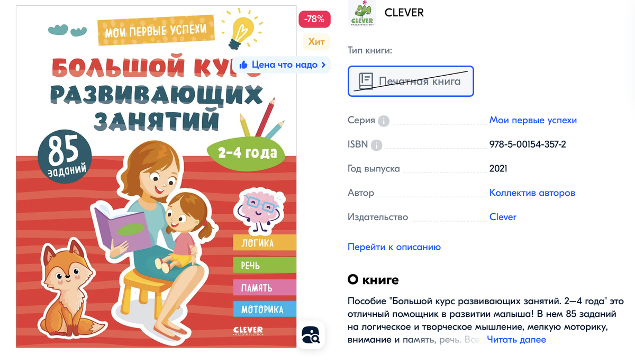Click the Clever publisher logo icon
635x364 pixels.
point(362,13)
